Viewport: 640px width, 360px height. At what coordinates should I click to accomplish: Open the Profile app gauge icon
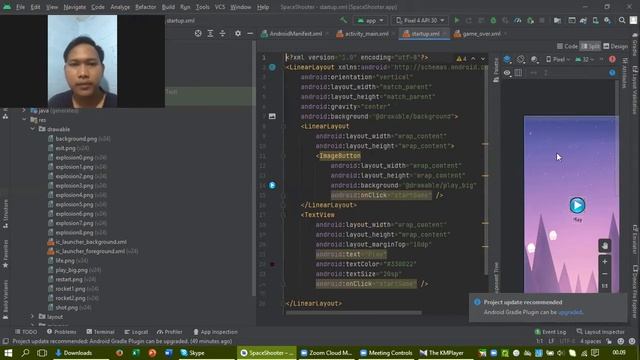click(518, 20)
